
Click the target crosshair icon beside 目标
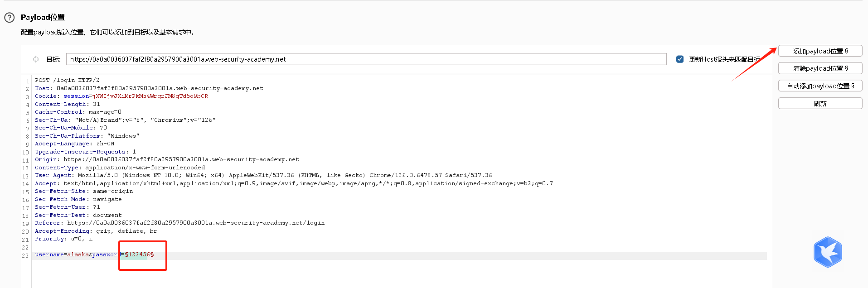click(36, 59)
